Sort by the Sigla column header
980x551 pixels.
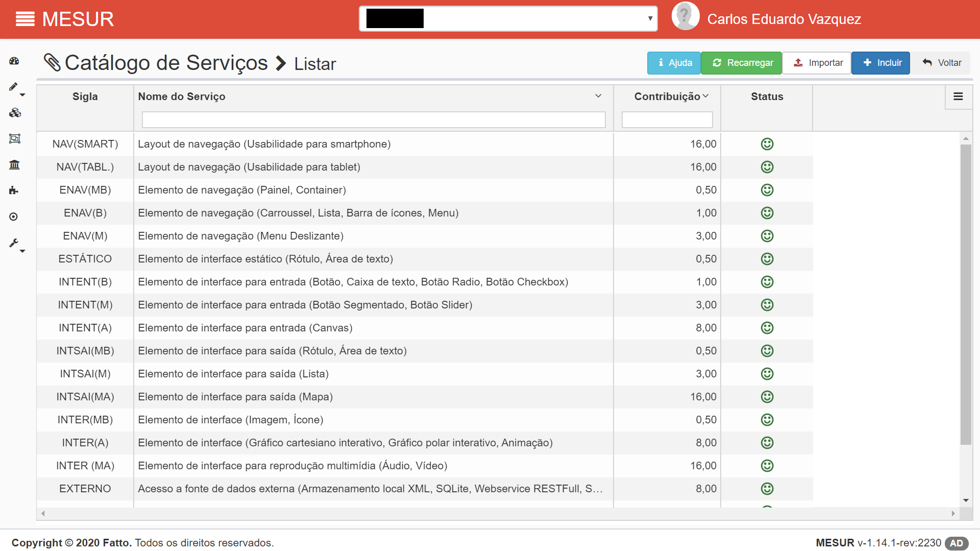tap(85, 97)
